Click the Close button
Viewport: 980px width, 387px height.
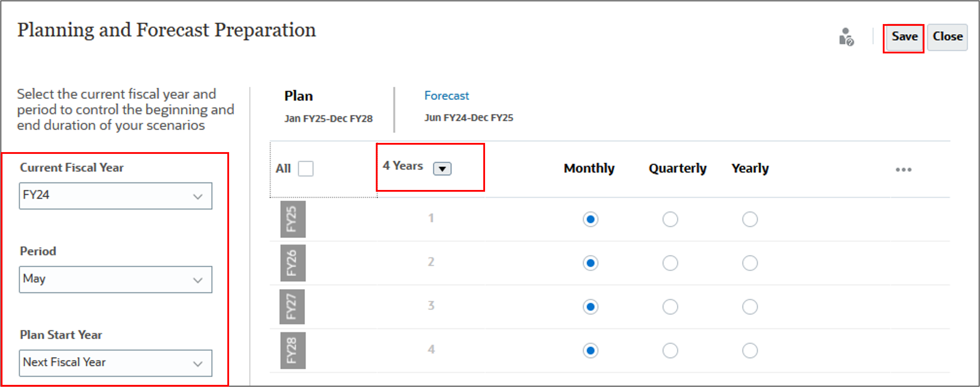point(947,37)
